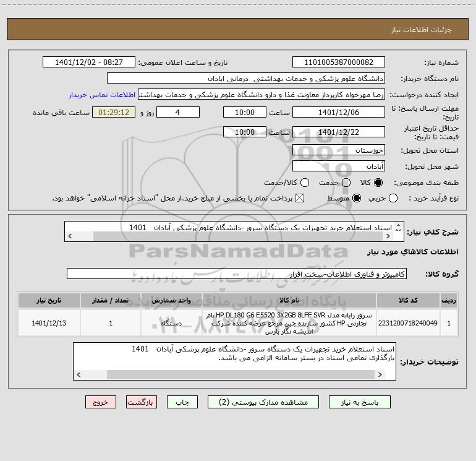Click delivery province field خوزستان
This screenshot has width=476, height=461.
tap(339, 150)
